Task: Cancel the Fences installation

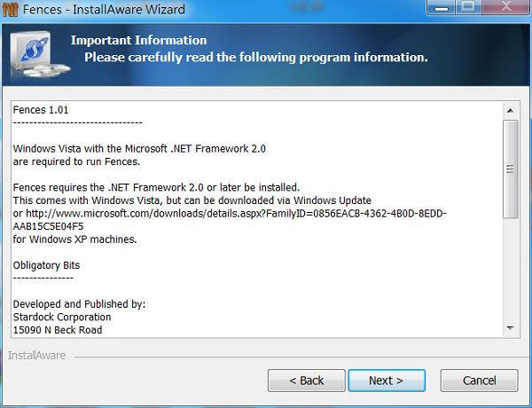Action: coord(479,381)
